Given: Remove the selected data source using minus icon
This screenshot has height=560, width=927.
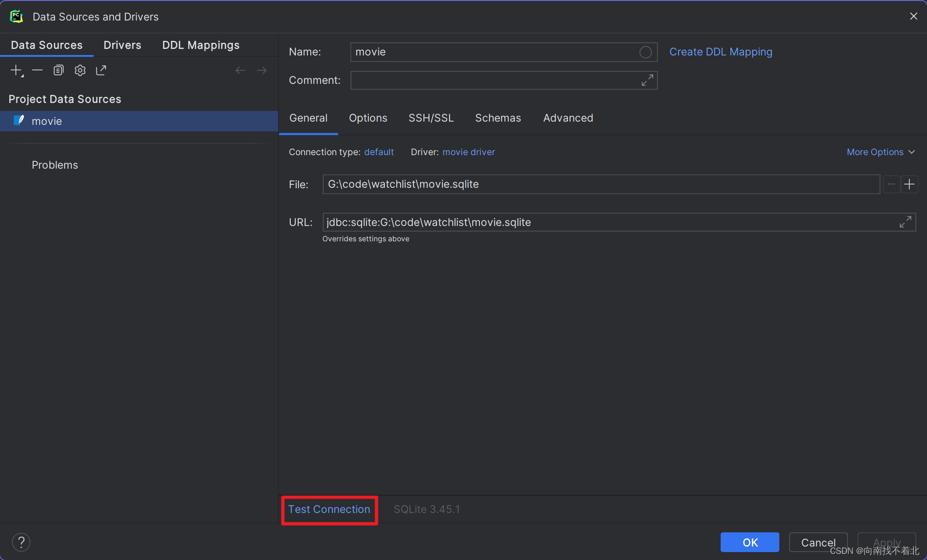Looking at the screenshot, I should pyautogui.click(x=37, y=70).
